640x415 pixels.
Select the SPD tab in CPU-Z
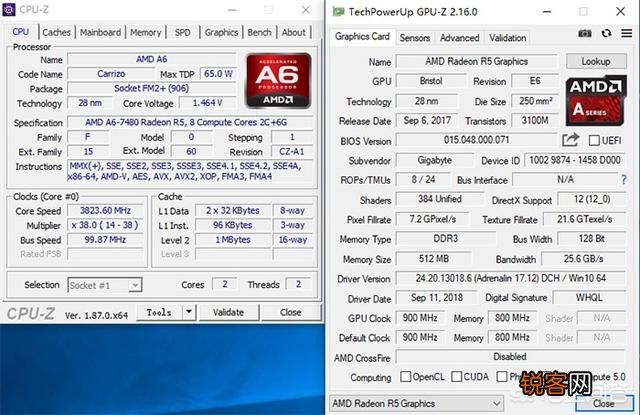coord(182,32)
